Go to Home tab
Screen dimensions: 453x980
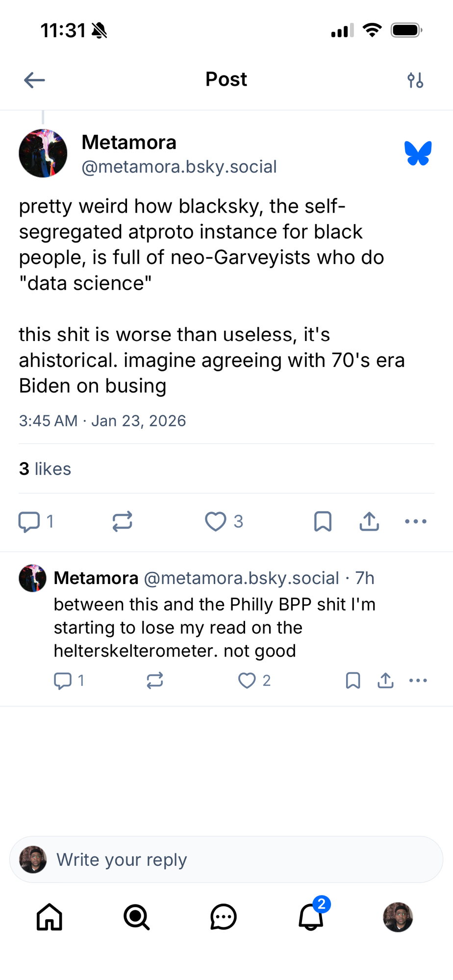coord(50,917)
